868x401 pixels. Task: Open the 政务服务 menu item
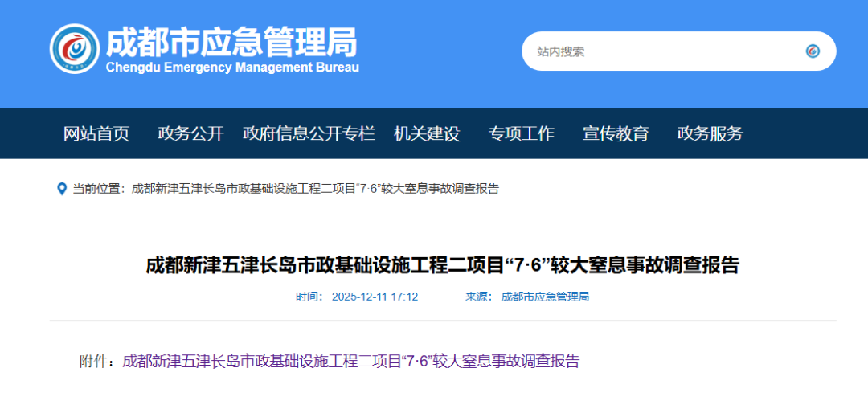point(710,133)
